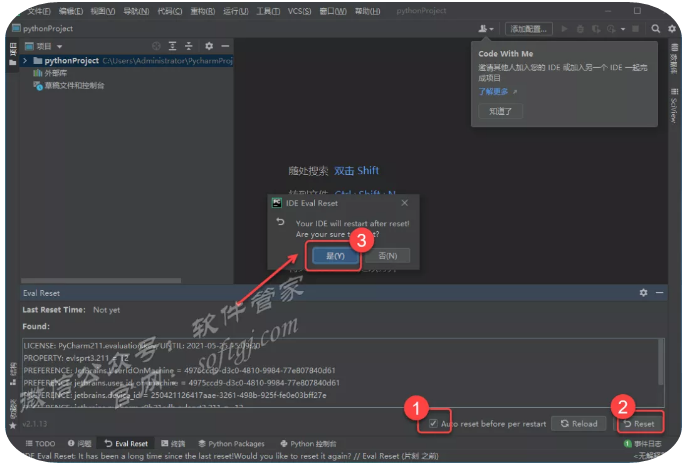Viewport: 685px width, 464px height.
Task: Click the jetbrains.device_id preference line
Action: [175, 395]
